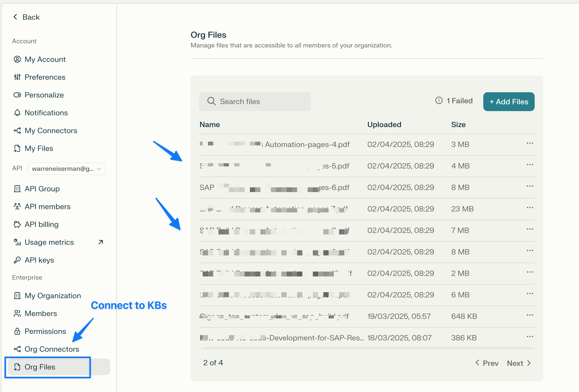The width and height of the screenshot is (579, 392).
Task: Open options menu for the 4 MB file
Action: coord(530,165)
